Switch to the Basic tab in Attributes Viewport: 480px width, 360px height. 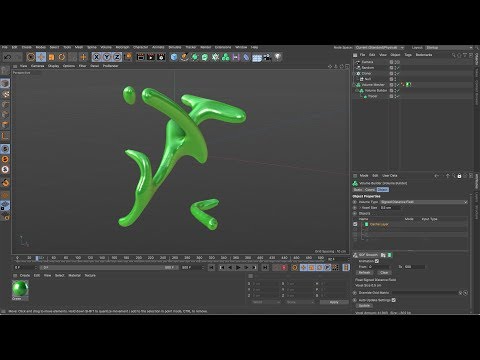coord(358,190)
